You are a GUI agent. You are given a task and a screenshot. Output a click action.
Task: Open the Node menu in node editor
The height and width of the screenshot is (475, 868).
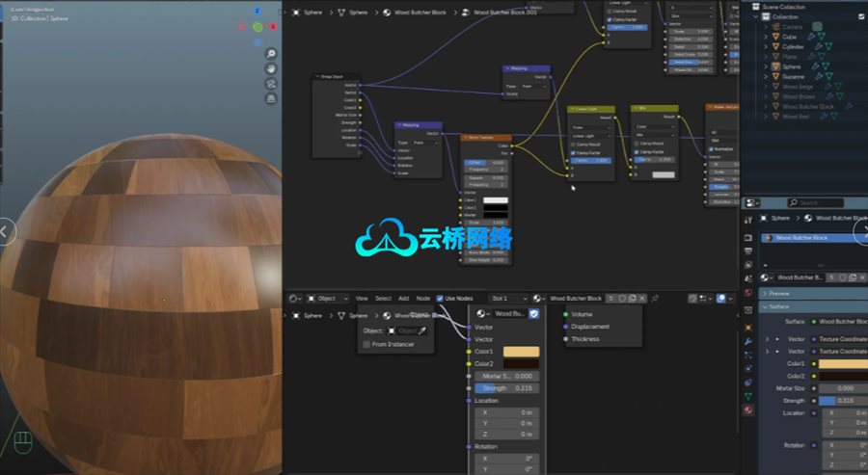(422, 299)
